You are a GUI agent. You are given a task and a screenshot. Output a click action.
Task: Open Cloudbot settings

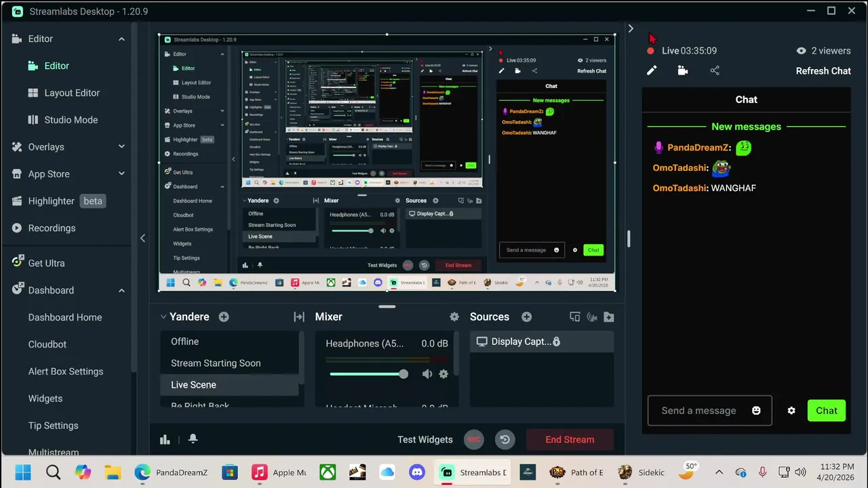(x=47, y=344)
